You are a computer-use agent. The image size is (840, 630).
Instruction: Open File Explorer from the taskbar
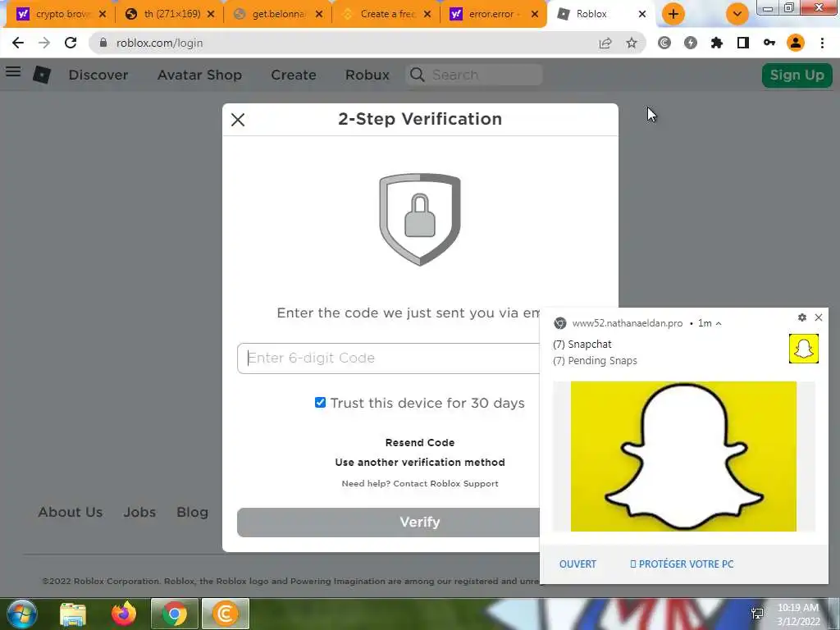coord(73,614)
